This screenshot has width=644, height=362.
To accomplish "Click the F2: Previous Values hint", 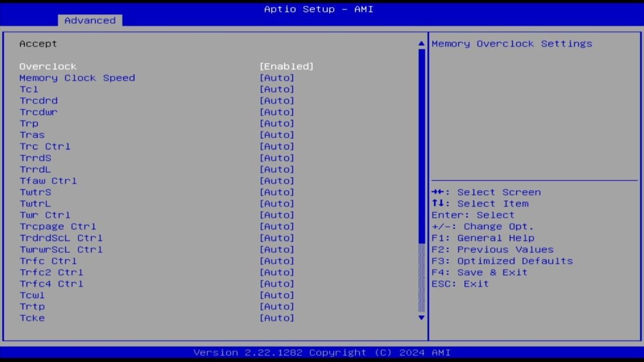I will tap(493, 250).
